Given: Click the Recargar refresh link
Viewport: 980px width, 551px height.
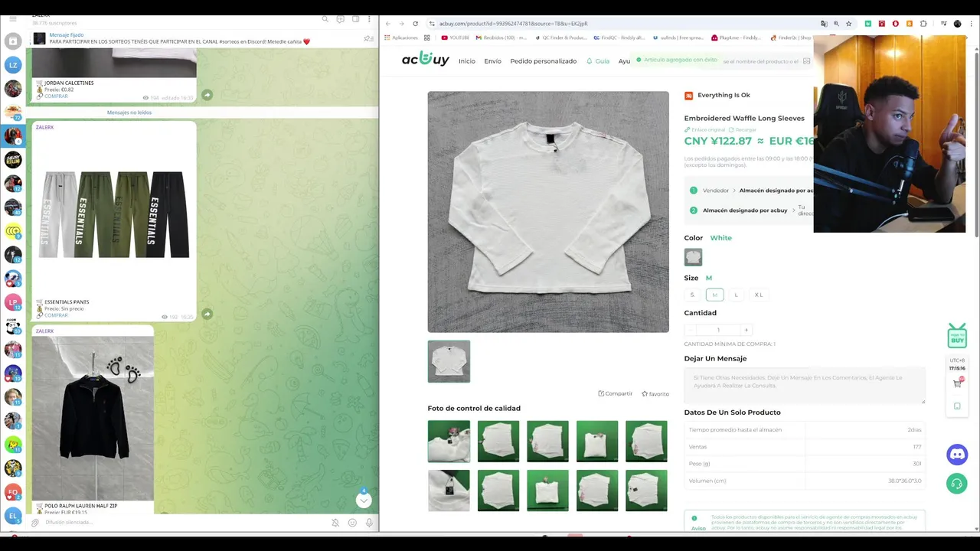Looking at the screenshot, I should (x=743, y=130).
